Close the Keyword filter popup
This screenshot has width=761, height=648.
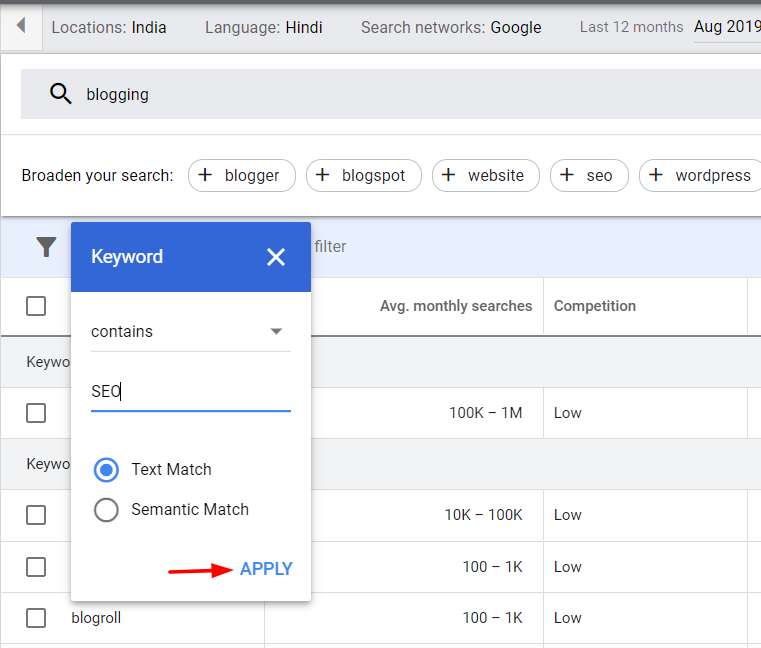276,257
